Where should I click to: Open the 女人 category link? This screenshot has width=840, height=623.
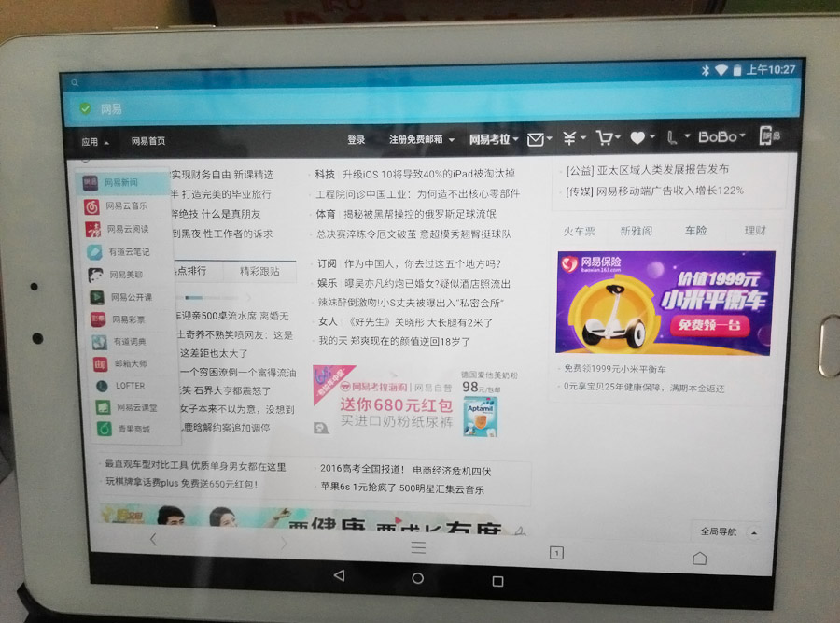(328, 321)
